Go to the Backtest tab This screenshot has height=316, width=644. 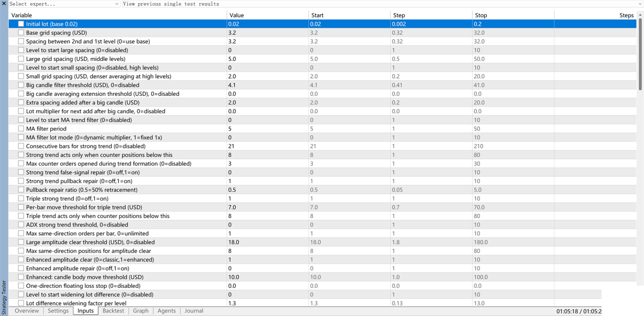pos(113,311)
